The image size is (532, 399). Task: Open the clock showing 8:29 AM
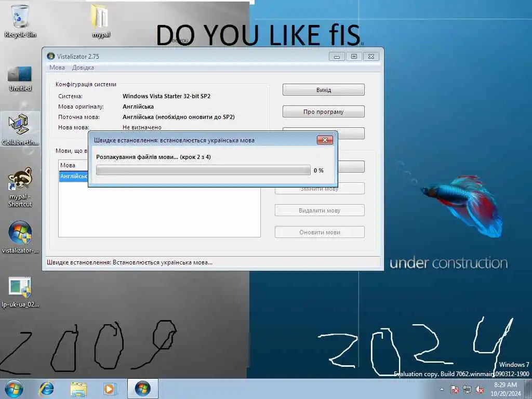(506, 389)
